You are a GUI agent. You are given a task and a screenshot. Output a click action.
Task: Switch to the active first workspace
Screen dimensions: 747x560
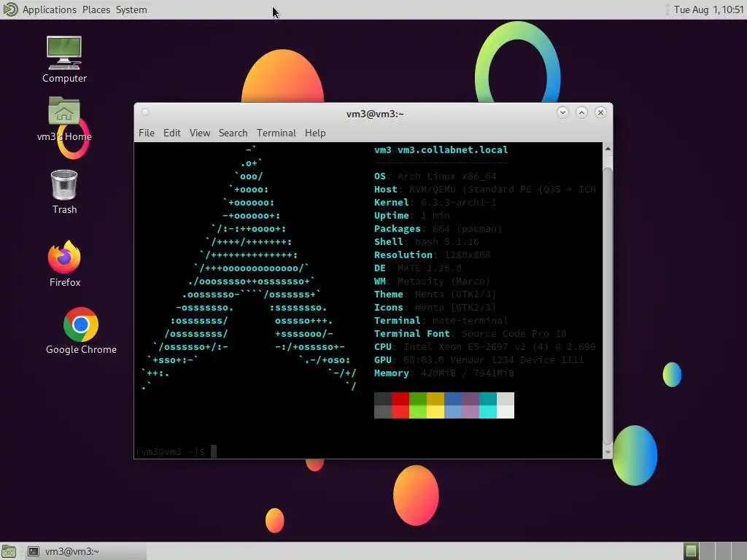coord(691,551)
